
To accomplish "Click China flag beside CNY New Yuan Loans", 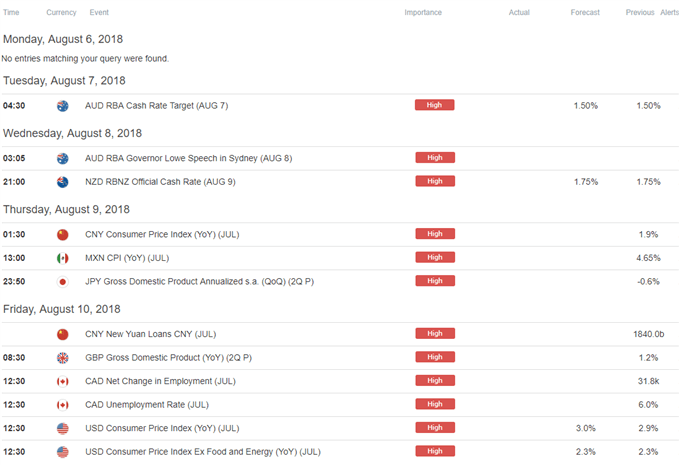I will (62, 334).
